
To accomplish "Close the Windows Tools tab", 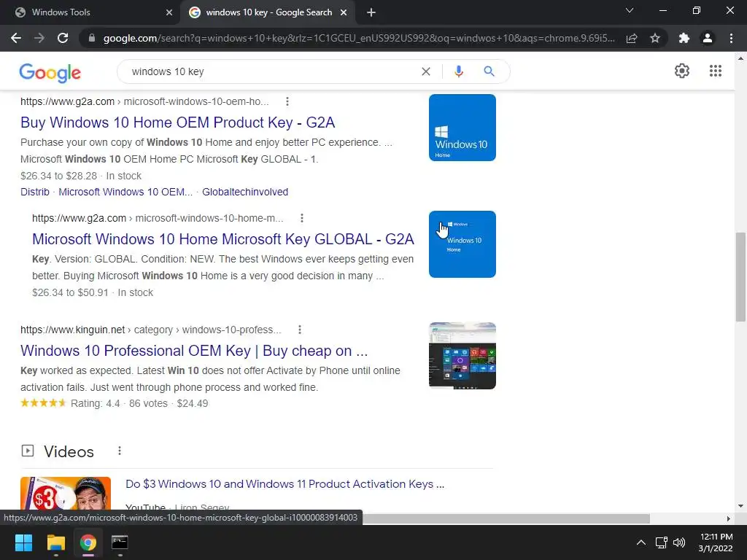I will (169, 12).
